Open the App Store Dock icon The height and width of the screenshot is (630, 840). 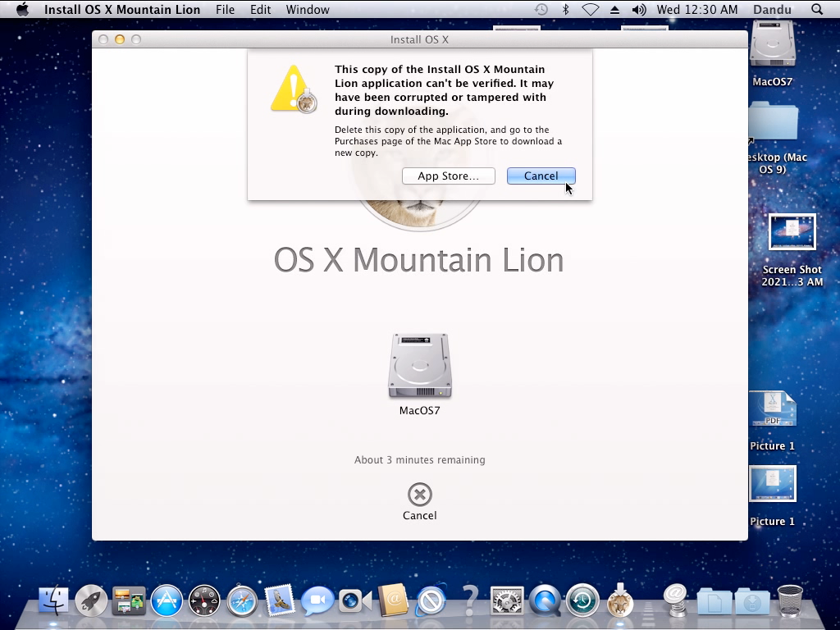pos(167,600)
